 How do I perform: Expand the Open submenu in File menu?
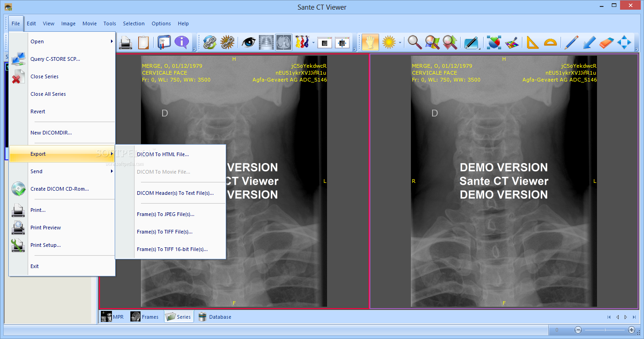click(62, 41)
